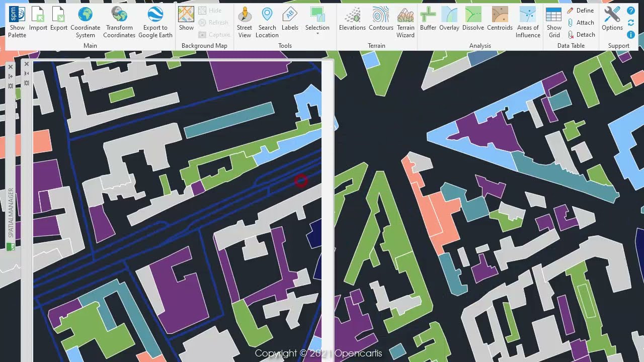Open the about info icon
This screenshot has width=644, height=362.
click(x=631, y=35)
